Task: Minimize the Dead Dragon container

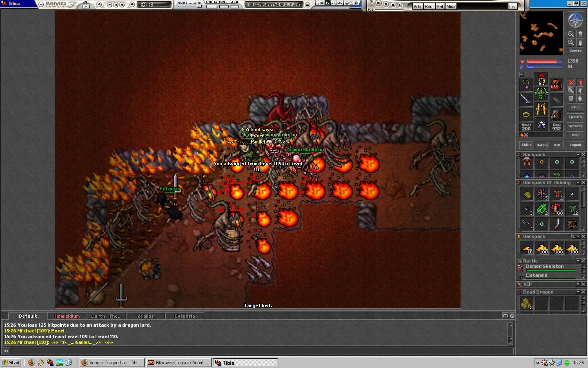Action: click(578, 292)
